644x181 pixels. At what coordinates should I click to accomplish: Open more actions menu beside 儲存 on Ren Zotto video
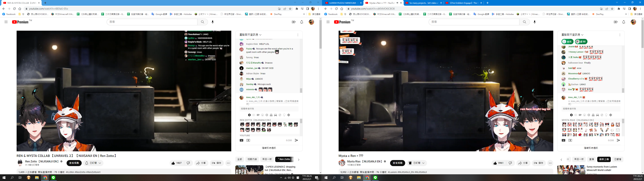[x=228, y=163]
